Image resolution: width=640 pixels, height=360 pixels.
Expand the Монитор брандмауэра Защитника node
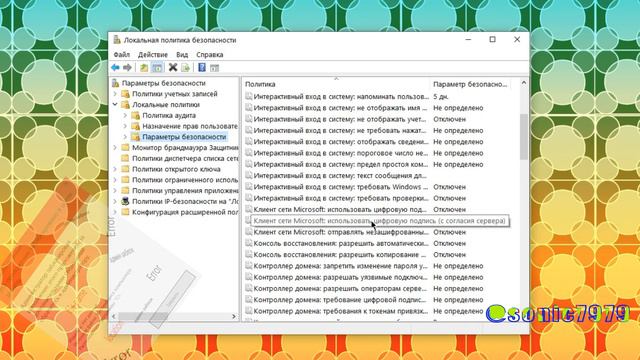[115, 147]
